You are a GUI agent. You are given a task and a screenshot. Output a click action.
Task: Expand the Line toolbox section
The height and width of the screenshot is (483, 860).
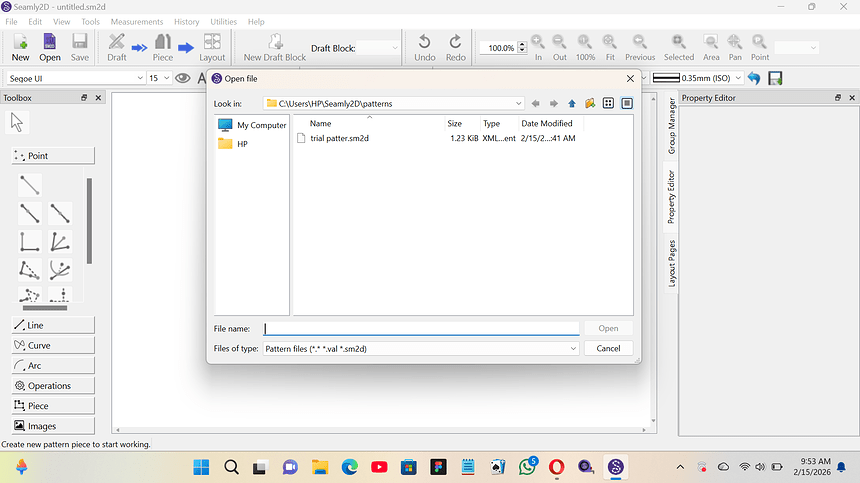click(x=53, y=325)
